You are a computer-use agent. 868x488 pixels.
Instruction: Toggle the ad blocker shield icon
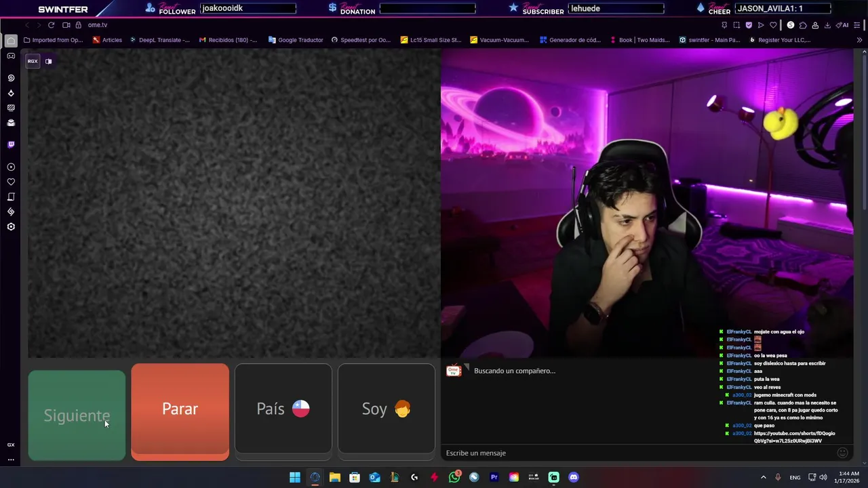pos(749,25)
